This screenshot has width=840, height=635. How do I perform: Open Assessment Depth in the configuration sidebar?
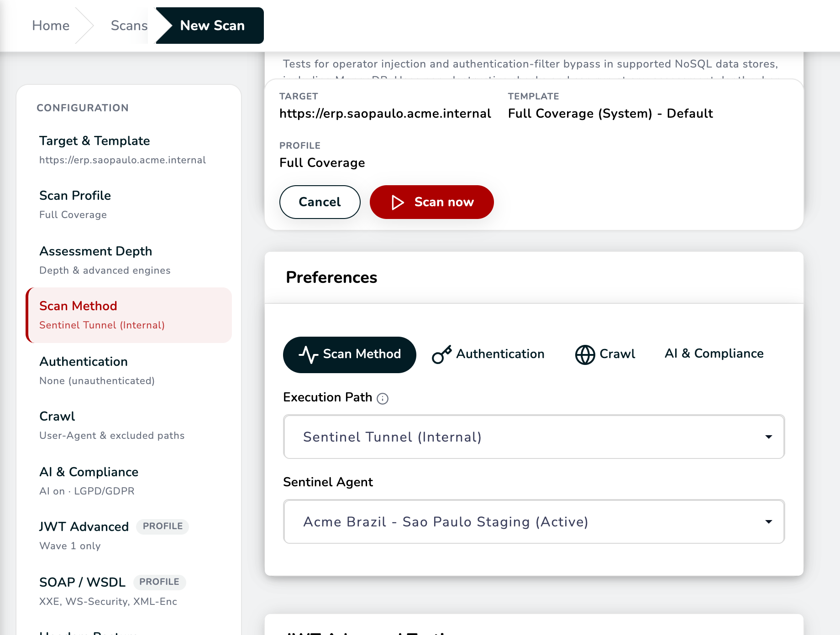click(x=129, y=260)
